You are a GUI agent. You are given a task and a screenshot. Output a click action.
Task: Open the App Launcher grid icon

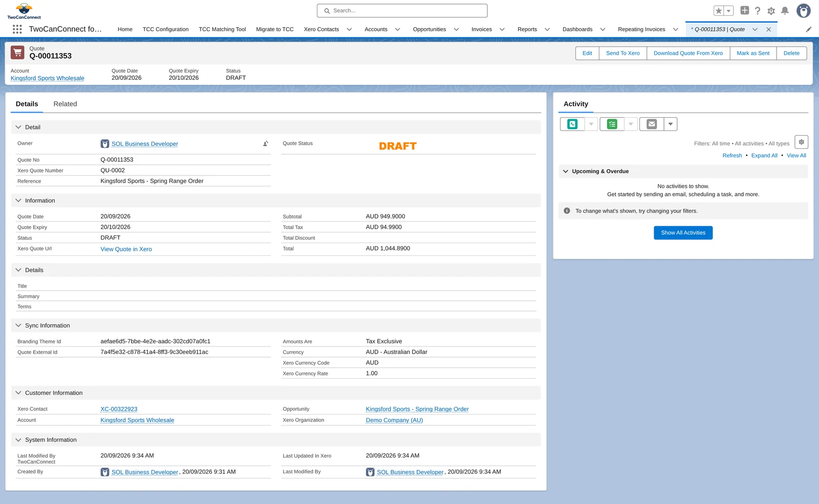pyautogui.click(x=17, y=29)
